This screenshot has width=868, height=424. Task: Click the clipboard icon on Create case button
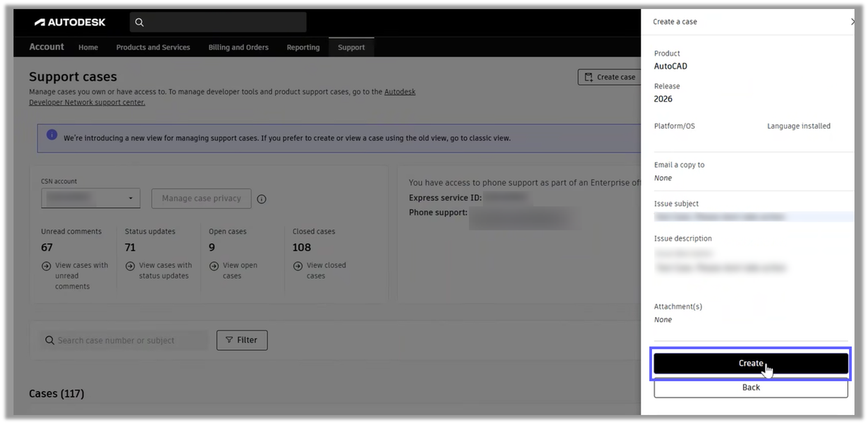[588, 77]
